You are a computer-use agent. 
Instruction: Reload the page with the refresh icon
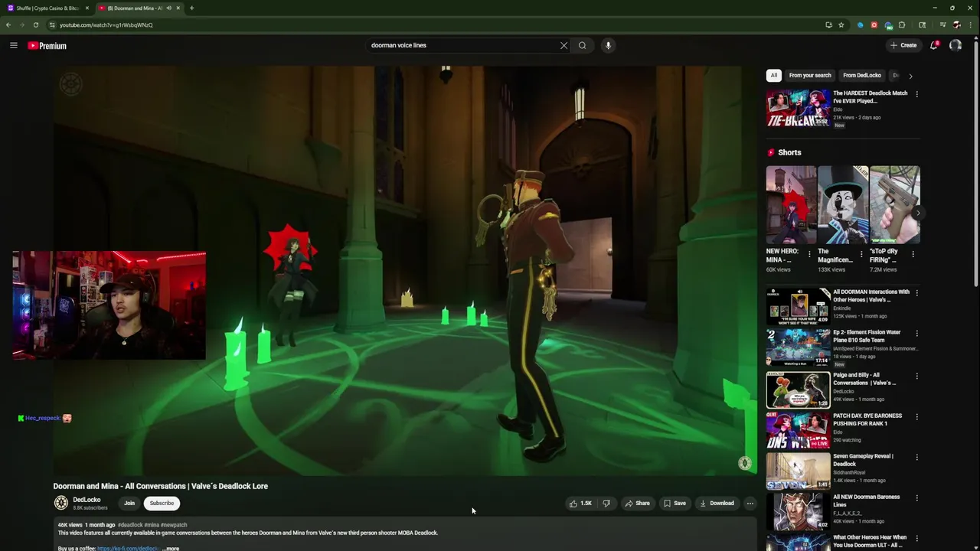coord(36,24)
